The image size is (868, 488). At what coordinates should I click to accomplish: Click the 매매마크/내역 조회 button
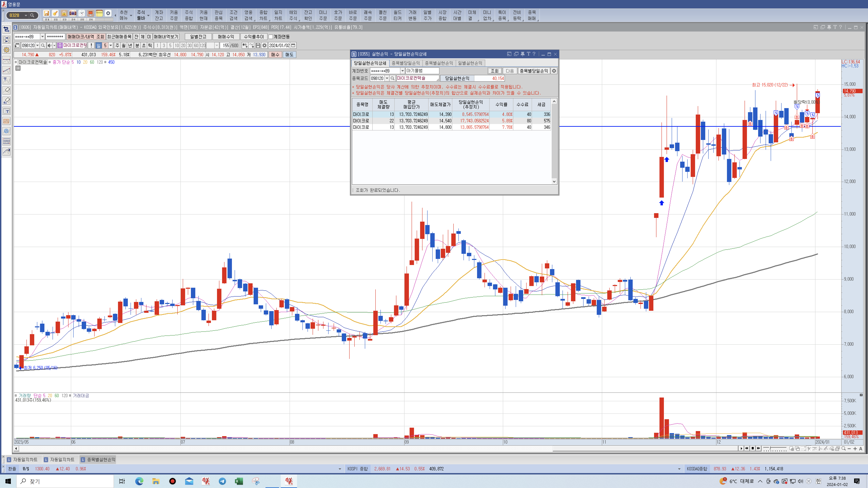tap(86, 37)
